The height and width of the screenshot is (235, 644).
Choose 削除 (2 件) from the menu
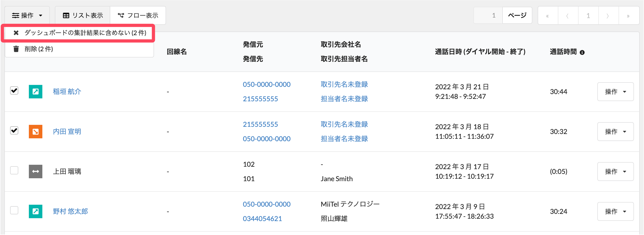(x=79, y=49)
